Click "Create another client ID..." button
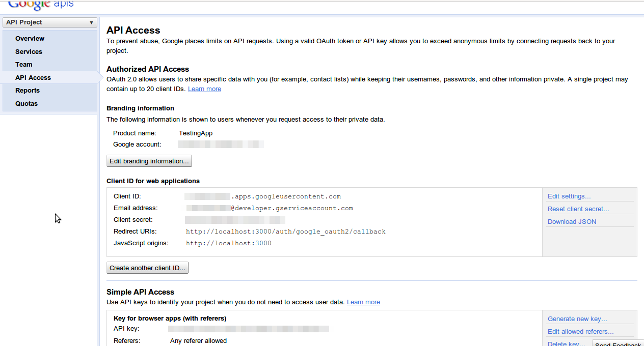The width and height of the screenshot is (644, 346). click(x=147, y=267)
